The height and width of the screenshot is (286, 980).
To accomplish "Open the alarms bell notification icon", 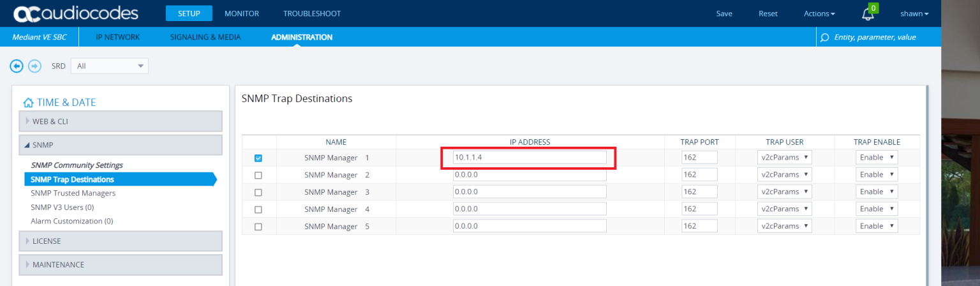I will coord(868,14).
